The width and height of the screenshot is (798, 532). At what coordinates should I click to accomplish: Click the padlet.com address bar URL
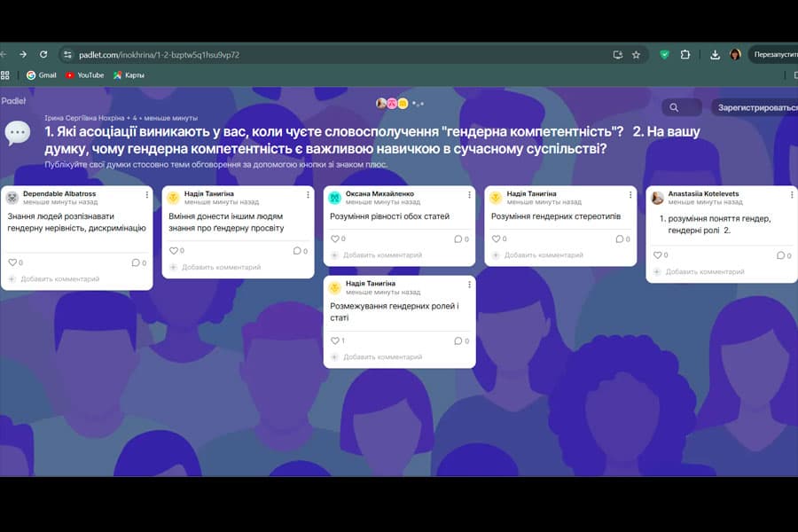point(159,54)
